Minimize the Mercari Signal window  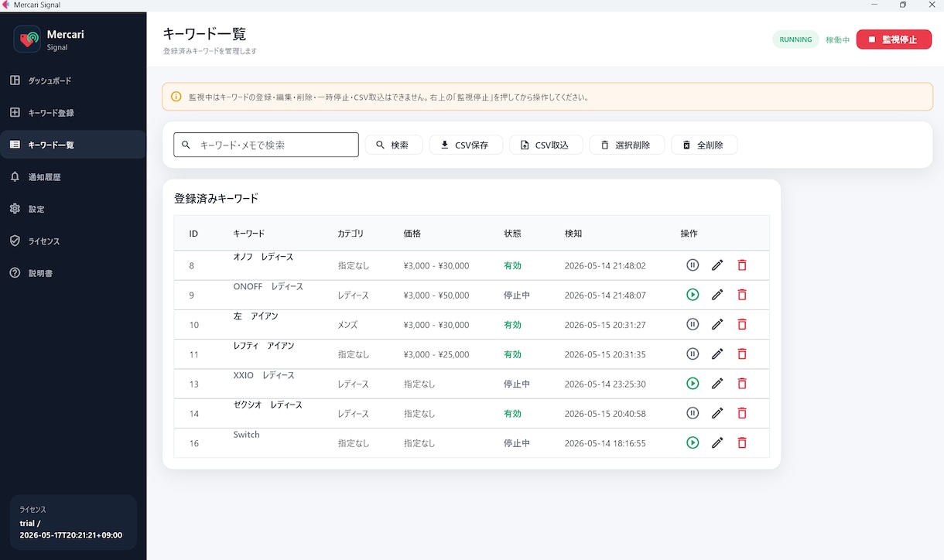point(874,5)
